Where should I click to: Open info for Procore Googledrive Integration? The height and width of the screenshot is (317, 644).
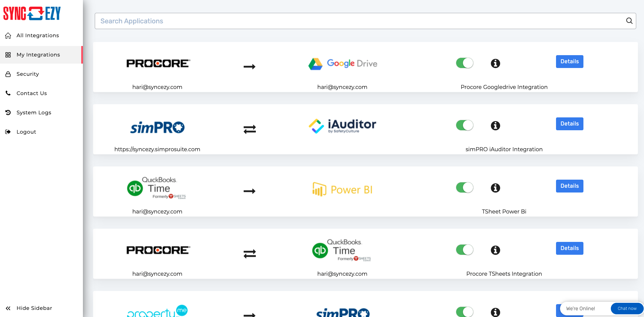pyautogui.click(x=495, y=63)
